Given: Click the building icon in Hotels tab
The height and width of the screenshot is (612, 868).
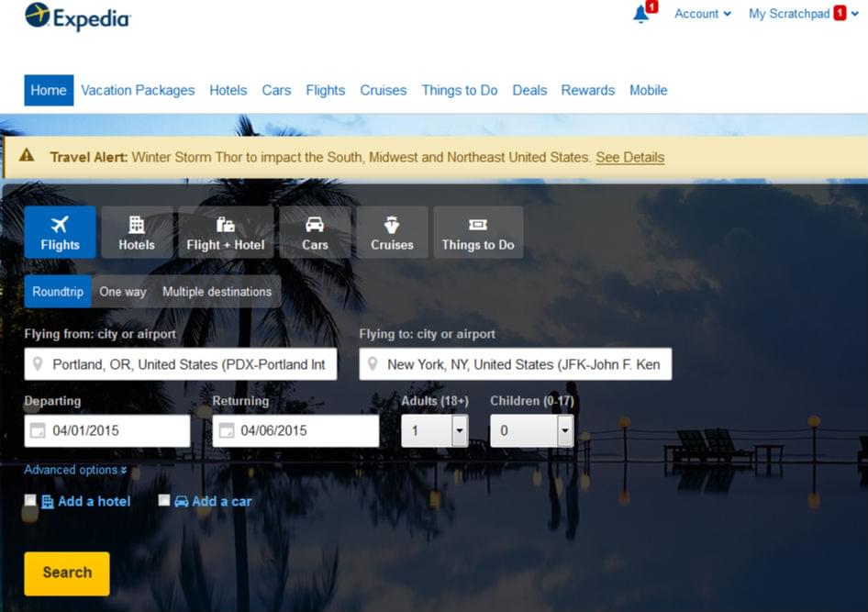Looking at the screenshot, I should [x=137, y=224].
